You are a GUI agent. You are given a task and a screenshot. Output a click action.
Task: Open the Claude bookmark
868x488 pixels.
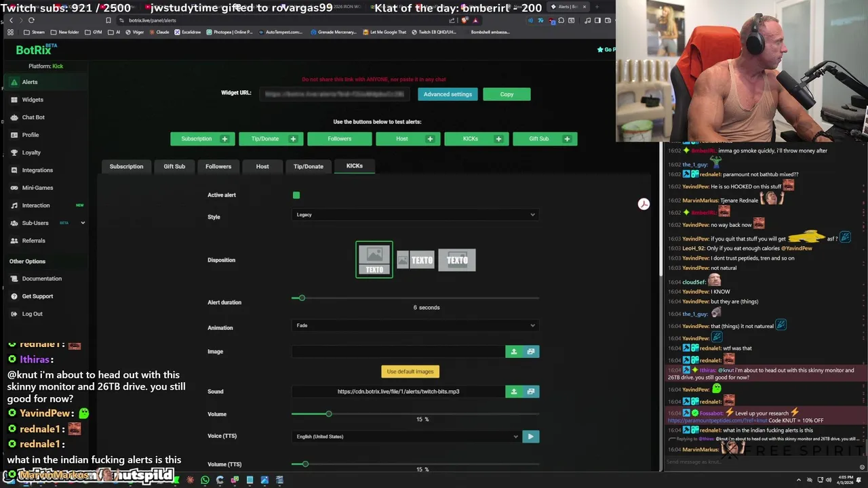point(159,32)
